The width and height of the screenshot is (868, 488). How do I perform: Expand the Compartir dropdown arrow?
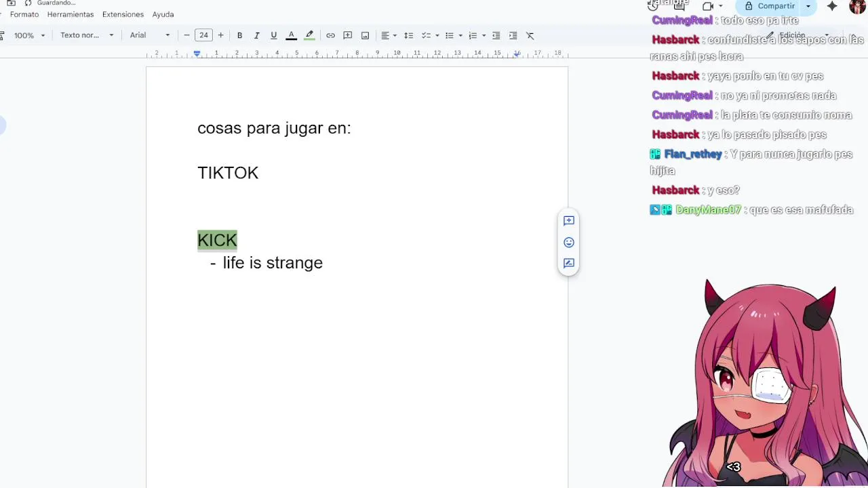(808, 6)
